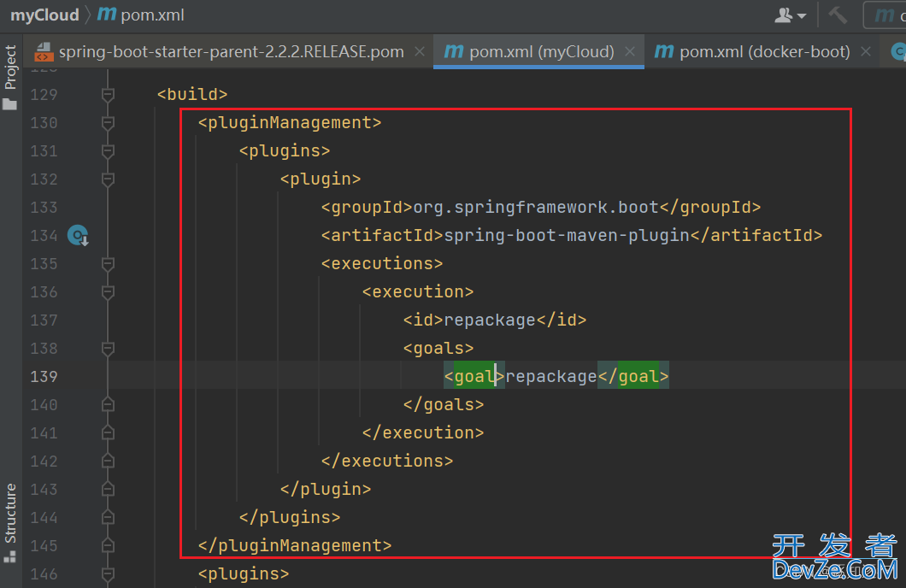Click the </pluginManagement> closing tag
Image resolution: width=906 pixels, height=588 pixels.
[295, 546]
